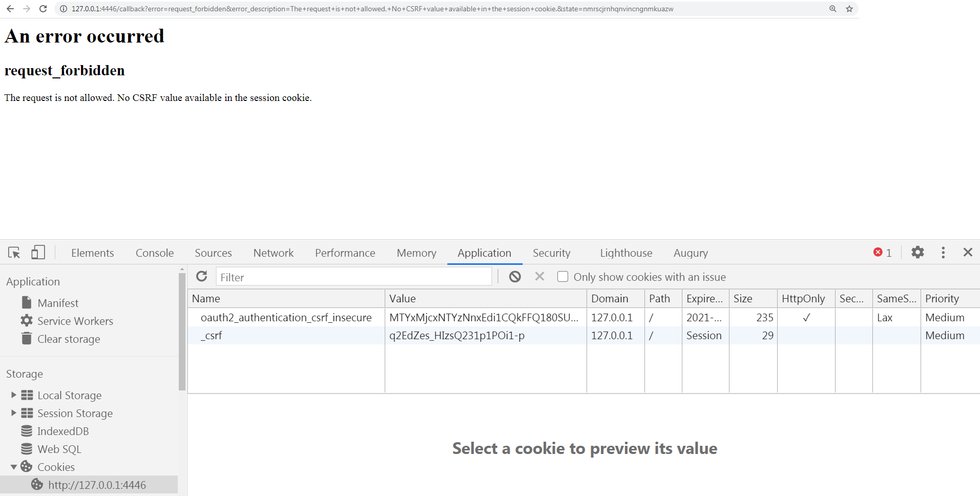Open the customize DevTools three-dot menu
Screen dimensions: 980x496
[943, 252]
